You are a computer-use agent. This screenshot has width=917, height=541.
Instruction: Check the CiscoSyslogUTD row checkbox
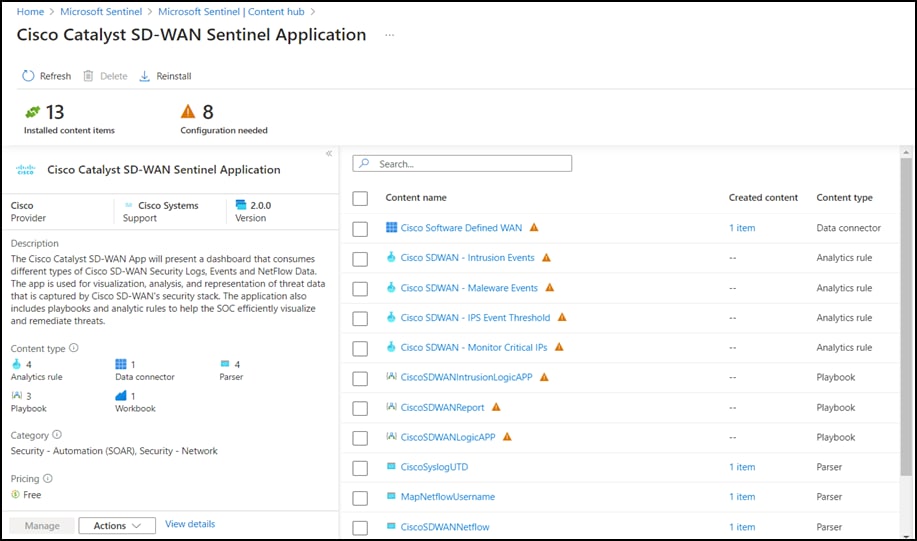tap(360, 468)
